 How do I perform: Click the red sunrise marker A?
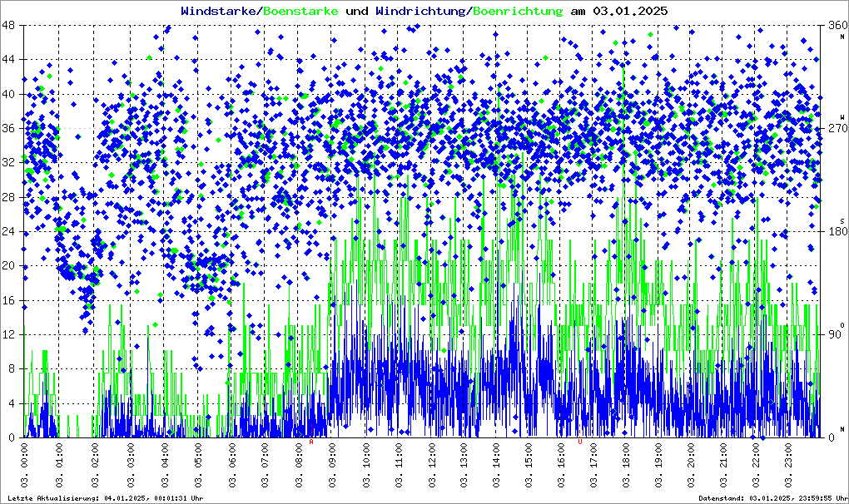click(x=311, y=442)
